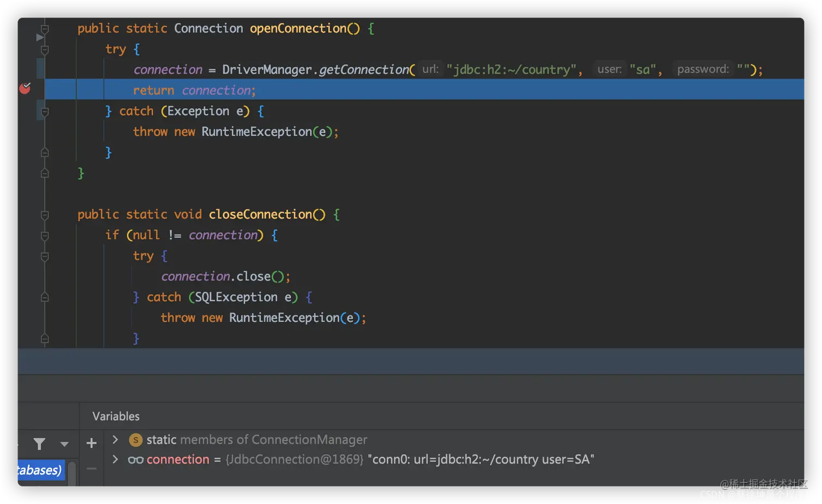This screenshot has width=822, height=504.
Task: Click the "sa" user string literal
Action: coord(643,70)
